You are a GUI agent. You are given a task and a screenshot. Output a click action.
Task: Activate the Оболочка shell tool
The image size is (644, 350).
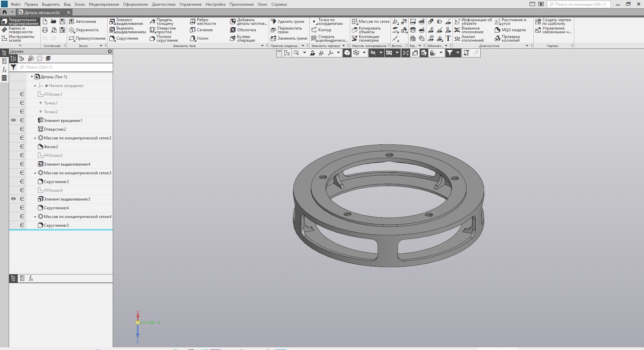pyautogui.click(x=243, y=30)
